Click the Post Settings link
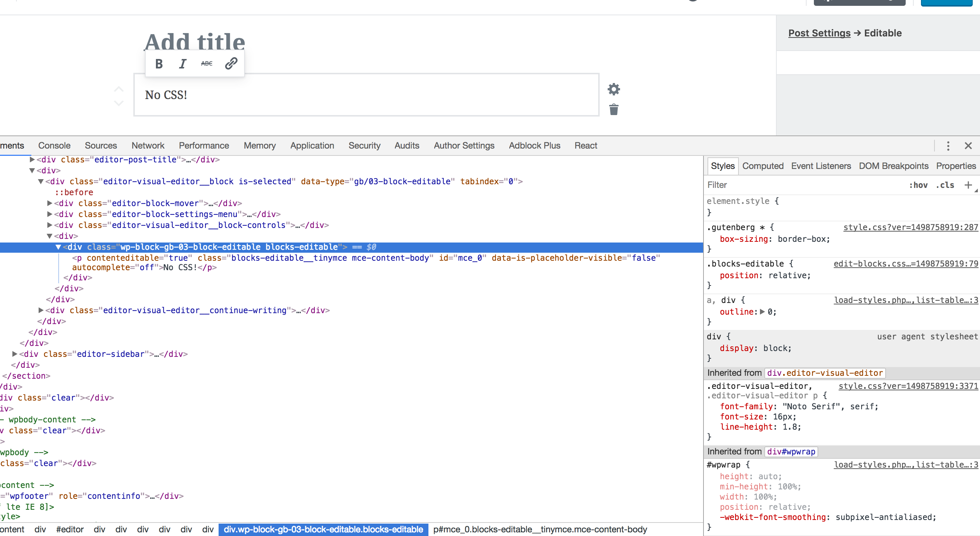The height and width of the screenshot is (536, 980). [819, 33]
